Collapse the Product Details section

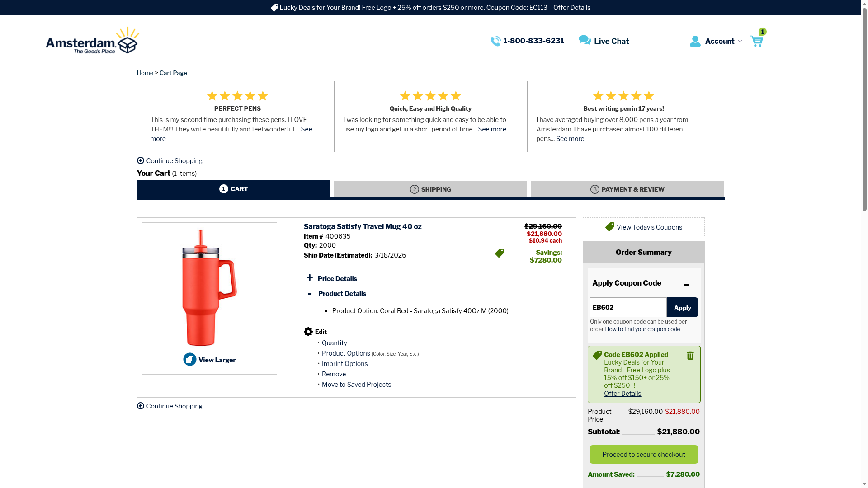click(x=310, y=294)
